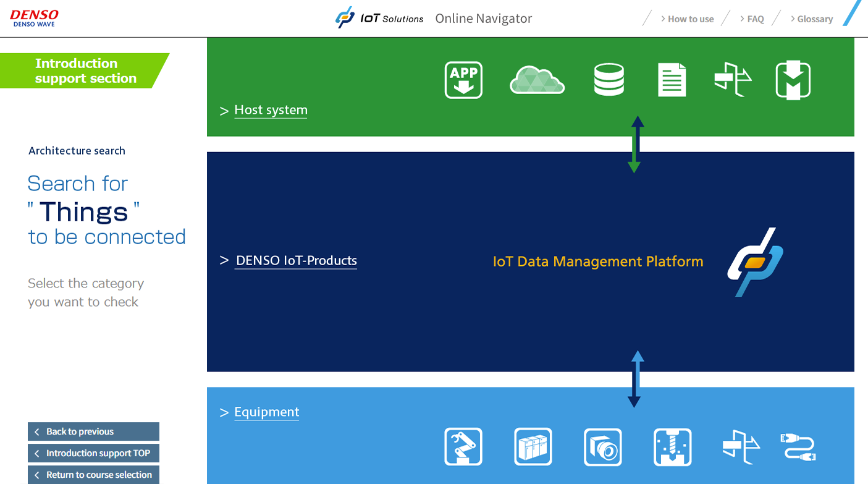Select the download-arrow device icon in Host system

pos(793,80)
